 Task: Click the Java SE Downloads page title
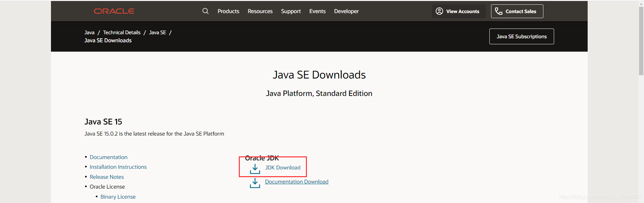click(319, 74)
